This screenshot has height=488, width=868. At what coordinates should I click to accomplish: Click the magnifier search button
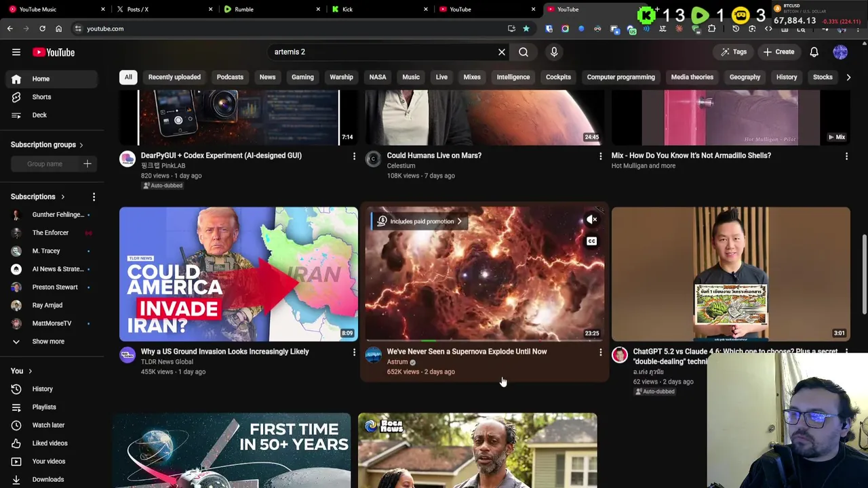click(x=524, y=52)
